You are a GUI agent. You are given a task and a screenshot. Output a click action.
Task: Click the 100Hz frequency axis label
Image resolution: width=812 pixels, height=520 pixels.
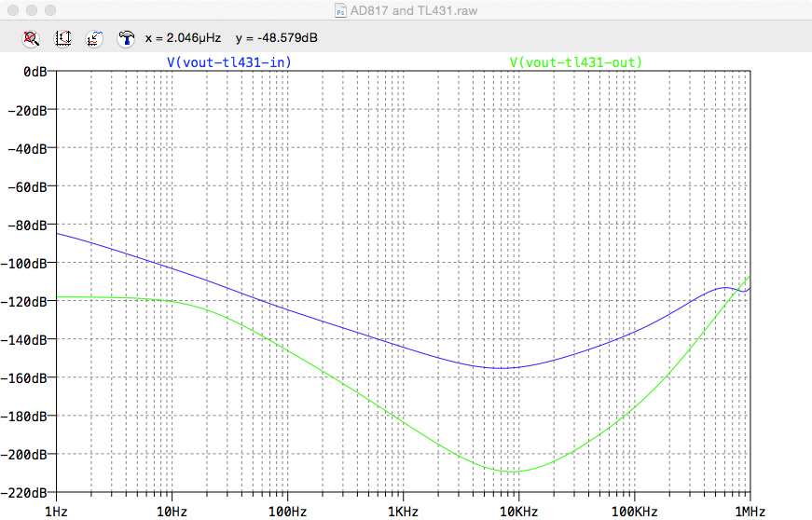point(287,512)
